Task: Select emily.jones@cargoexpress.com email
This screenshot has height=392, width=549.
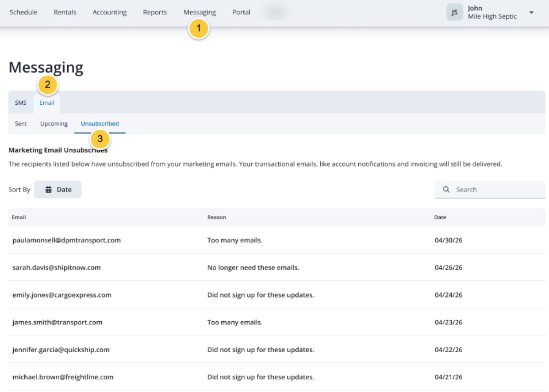Action: pos(62,295)
